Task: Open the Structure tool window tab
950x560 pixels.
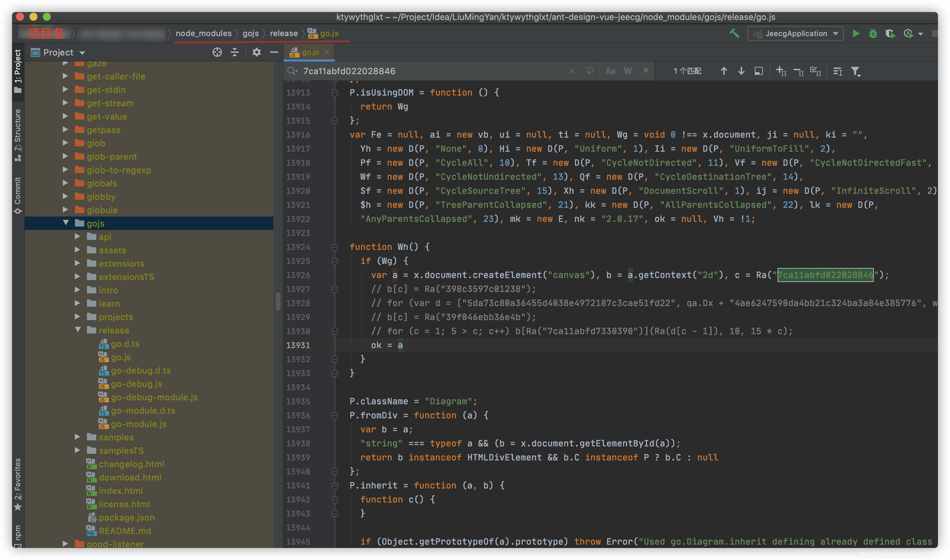Action: click(18, 134)
